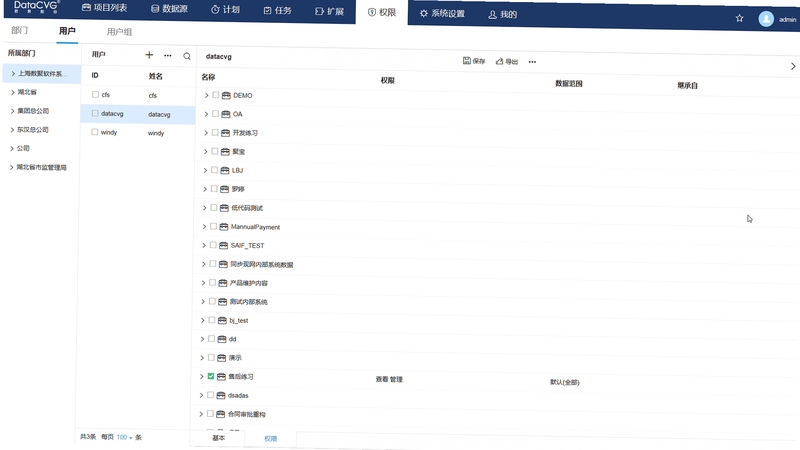
Task: Click the OA project icon
Action: click(226, 114)
